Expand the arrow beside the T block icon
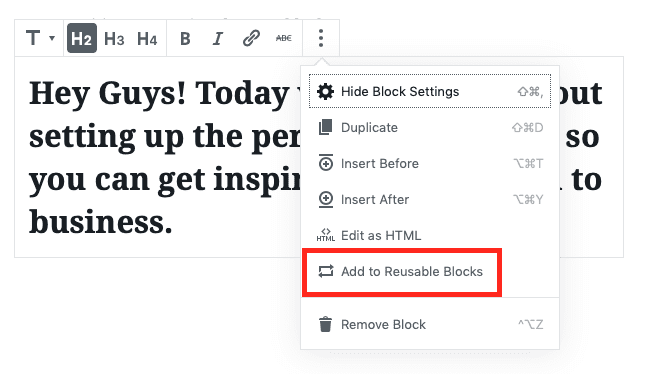 (52, 38)
